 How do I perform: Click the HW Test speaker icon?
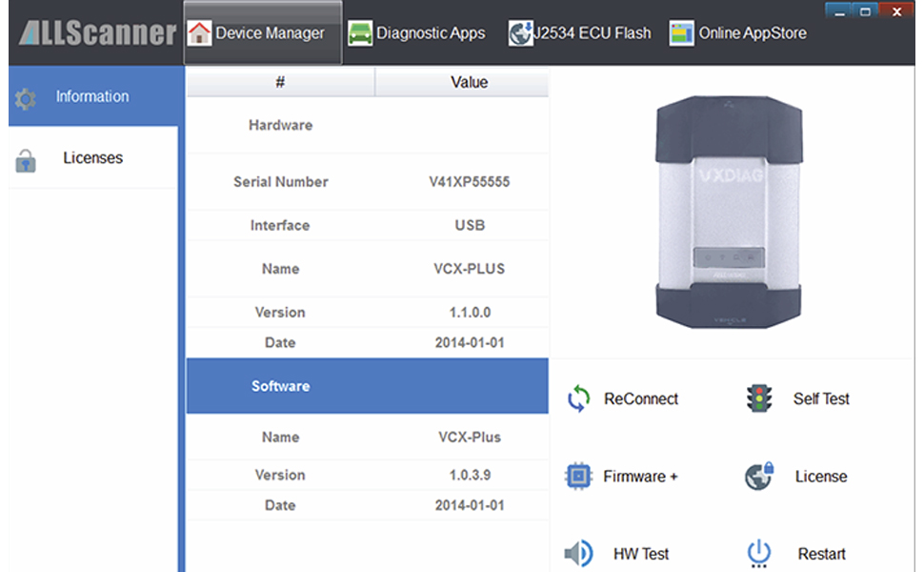pos(578,553)
